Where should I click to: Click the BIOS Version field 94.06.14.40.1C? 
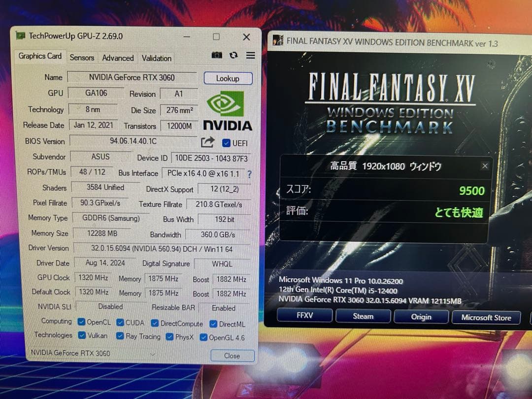point(133,141)
